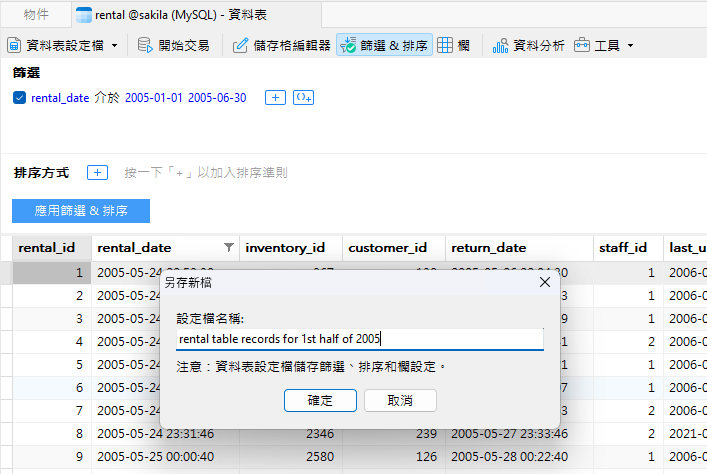707x474 pixels.
Task: Cancel the save dialog with 取消
Action: [401, 400]
